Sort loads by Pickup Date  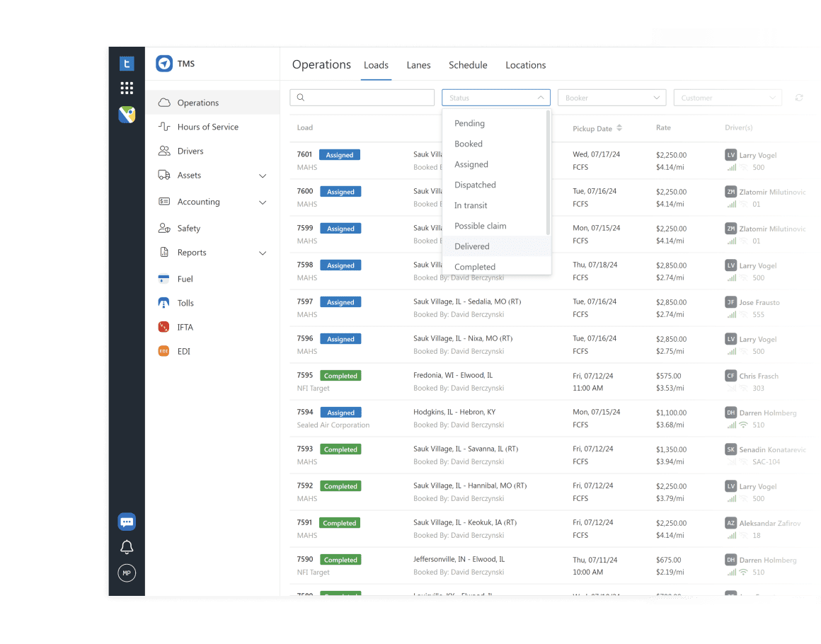597,127
